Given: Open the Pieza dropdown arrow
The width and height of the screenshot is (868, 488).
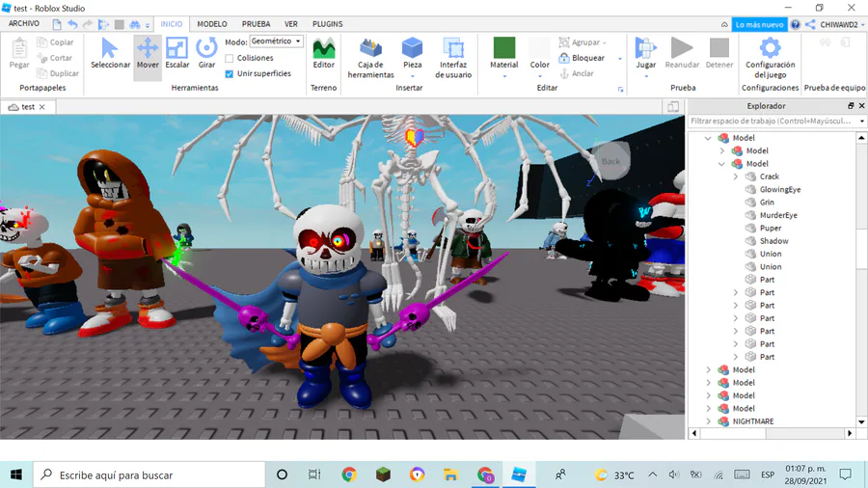Looking at the screenshot, I should 412,76.
